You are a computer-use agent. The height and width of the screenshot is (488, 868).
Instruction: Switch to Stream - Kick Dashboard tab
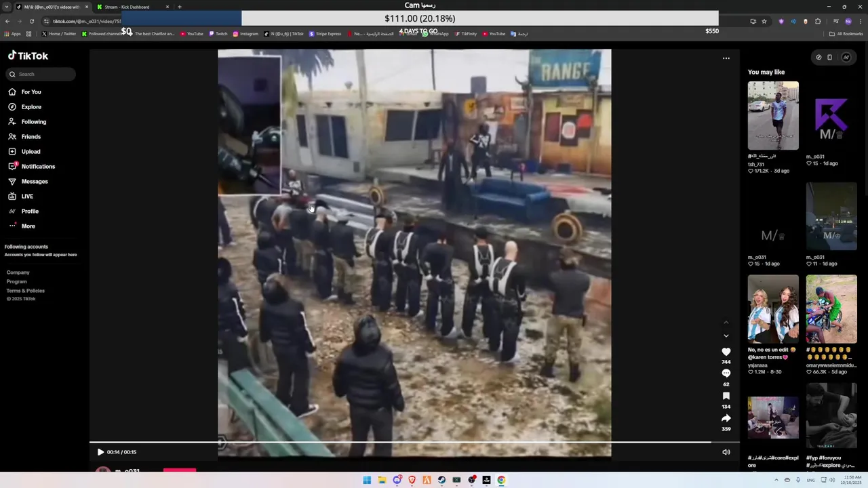(127, 7)
